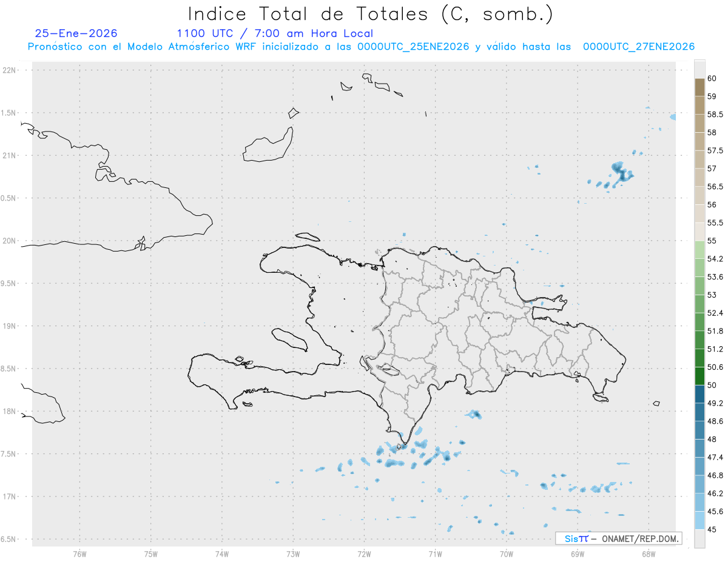Viewport: 728px width, 562px height.
Task: Pick the light green swatch between 54.2 and 55
Action: [699, 250]
